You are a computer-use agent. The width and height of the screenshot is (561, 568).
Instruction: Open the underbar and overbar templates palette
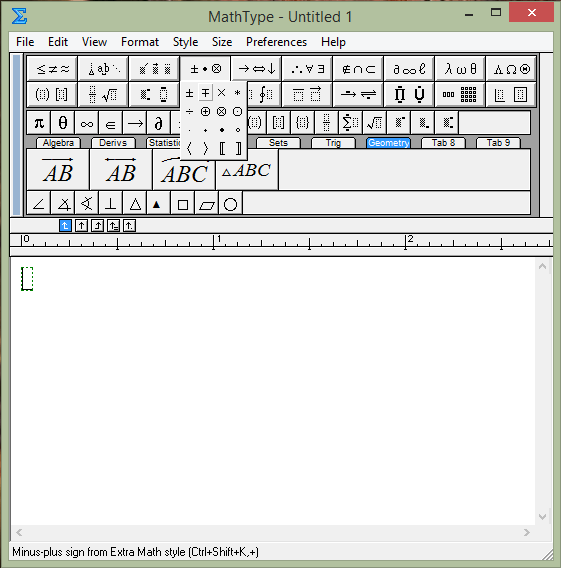tap(307, 95)
